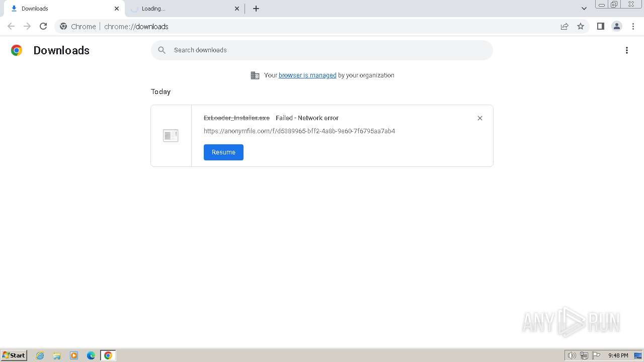644x362 pixels.
Task: Share this page icon in address bar
Action: pyautogui.click(x=565, y=27)
